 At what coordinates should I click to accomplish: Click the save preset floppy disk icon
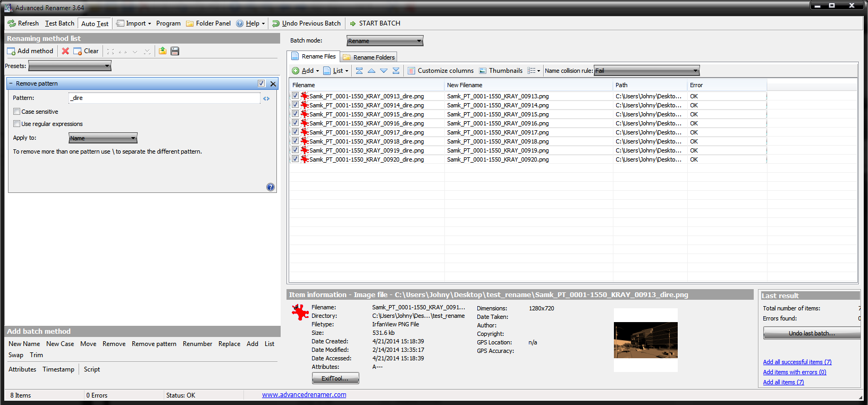175,51
